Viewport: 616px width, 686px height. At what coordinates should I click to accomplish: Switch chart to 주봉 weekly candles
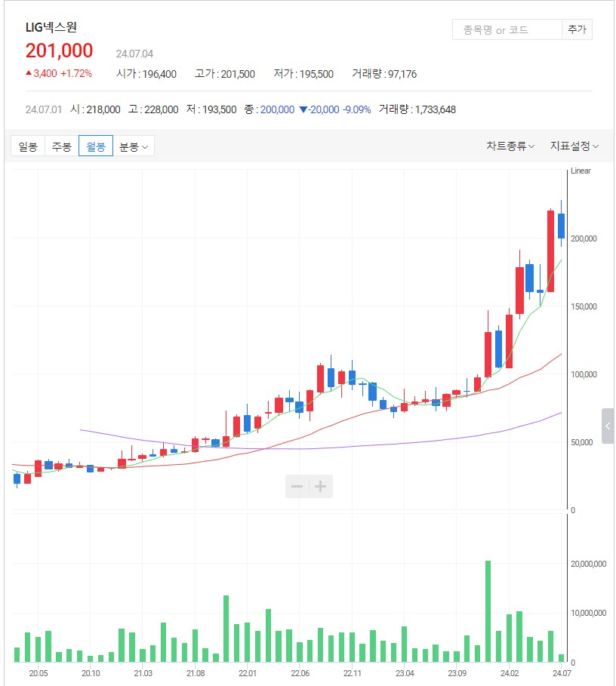62,146
